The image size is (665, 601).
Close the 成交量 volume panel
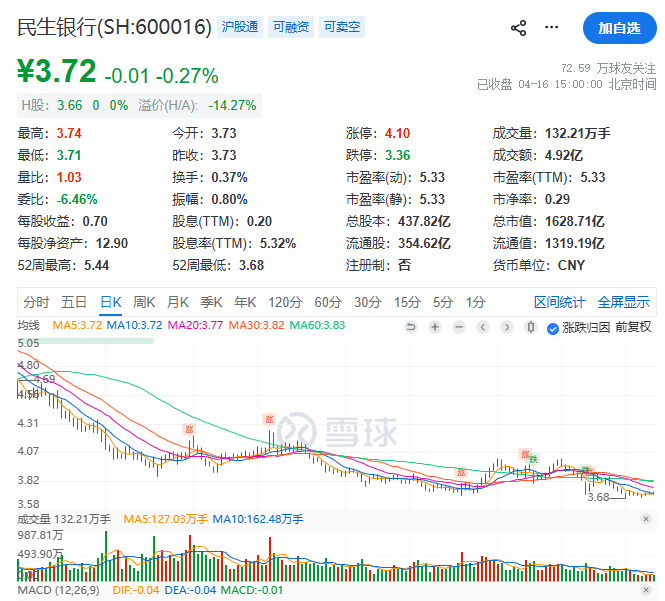tap(645, 519)
